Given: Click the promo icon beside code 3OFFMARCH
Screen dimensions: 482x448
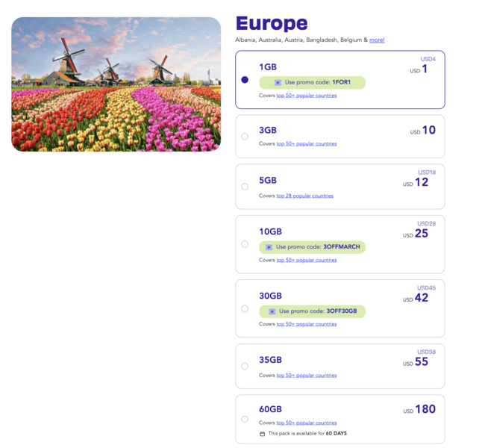Looking at the screenshot, I should (x=271, y=247).
